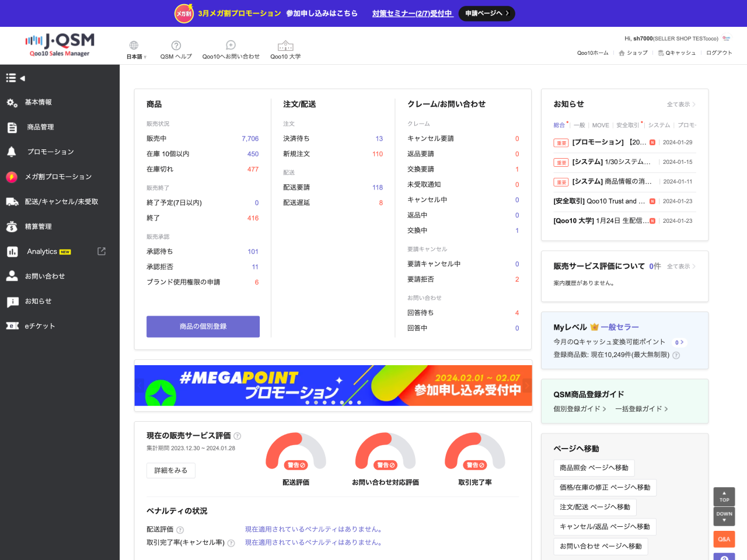The width and height of the screenshot is (747, 560).
Task: Click キャンセル/返品 ページへ移動 button
Action: pyautogui.click(x=605, y=527)
